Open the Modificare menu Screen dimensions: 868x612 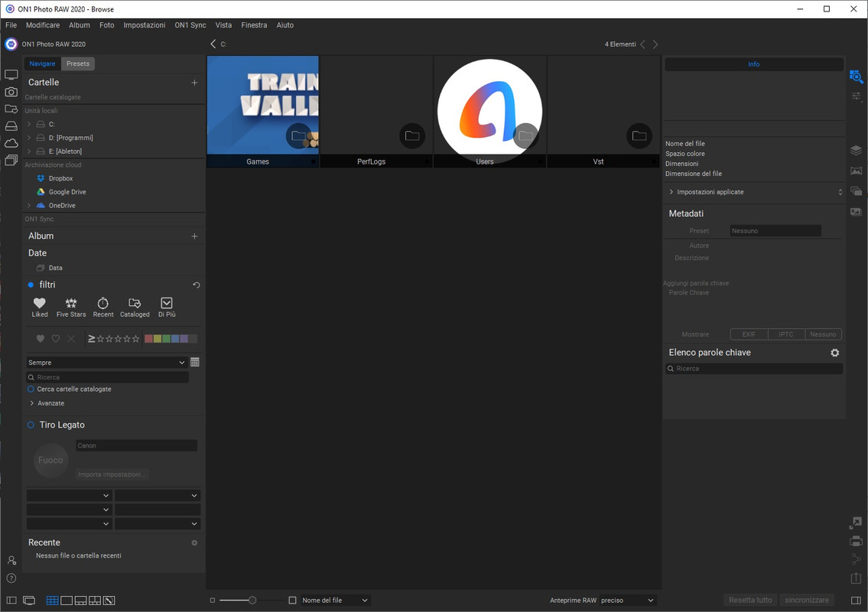point(43,25)
